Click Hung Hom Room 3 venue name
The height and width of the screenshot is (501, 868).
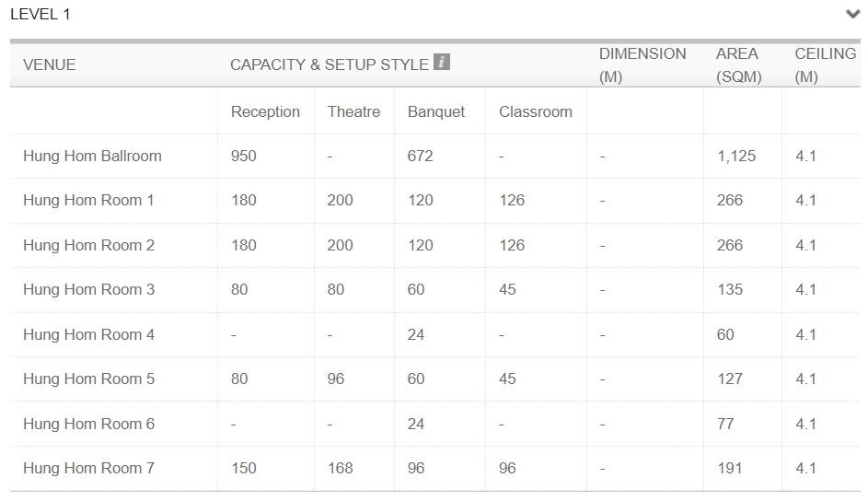click(88, 289)
